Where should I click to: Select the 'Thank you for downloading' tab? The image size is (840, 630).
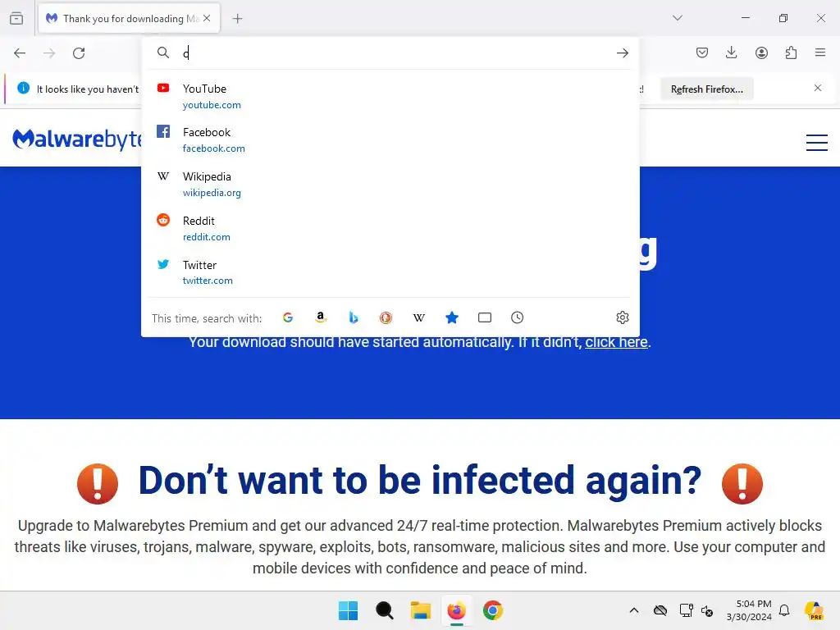pos(129,19)
